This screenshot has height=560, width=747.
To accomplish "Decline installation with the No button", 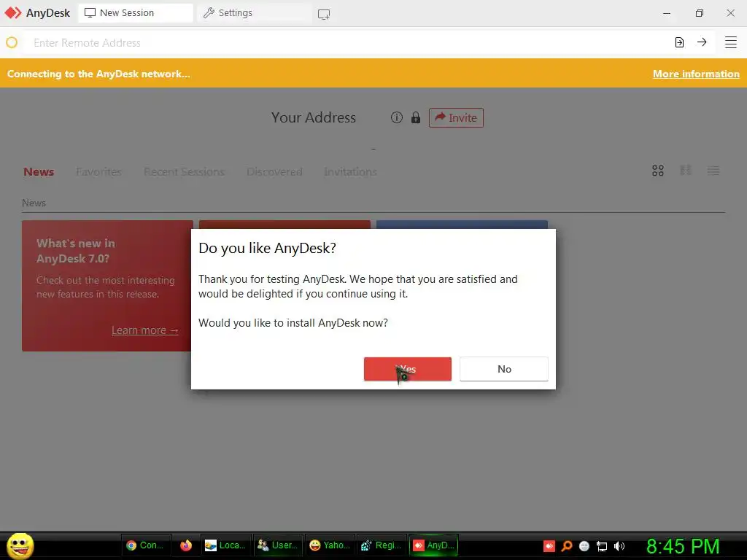I will [504, 369].
